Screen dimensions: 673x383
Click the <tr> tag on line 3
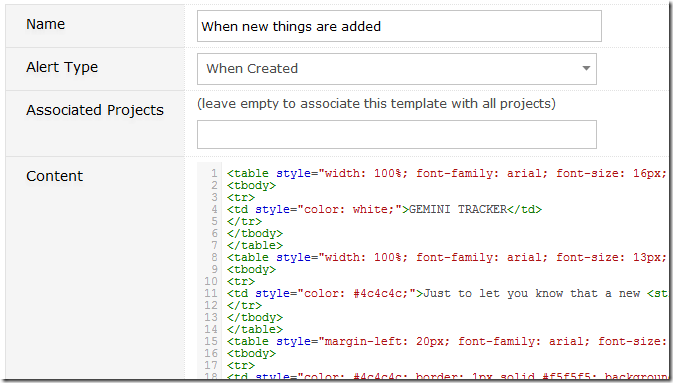coord(241,198)
